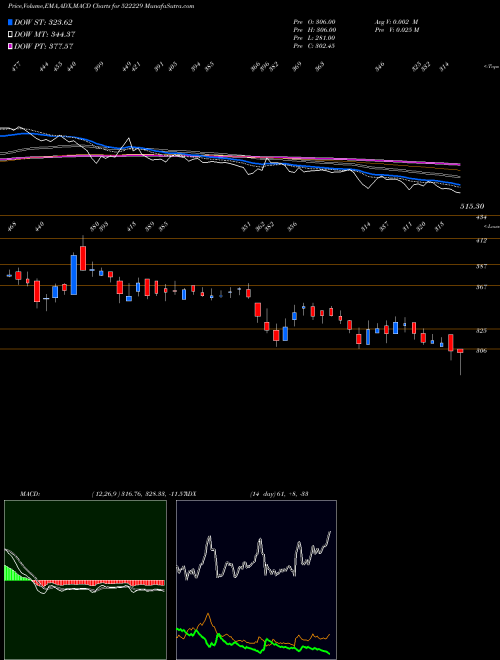
Task: Click the 515.30 price label
Action: pyautogui.click(x=472, y=206)
